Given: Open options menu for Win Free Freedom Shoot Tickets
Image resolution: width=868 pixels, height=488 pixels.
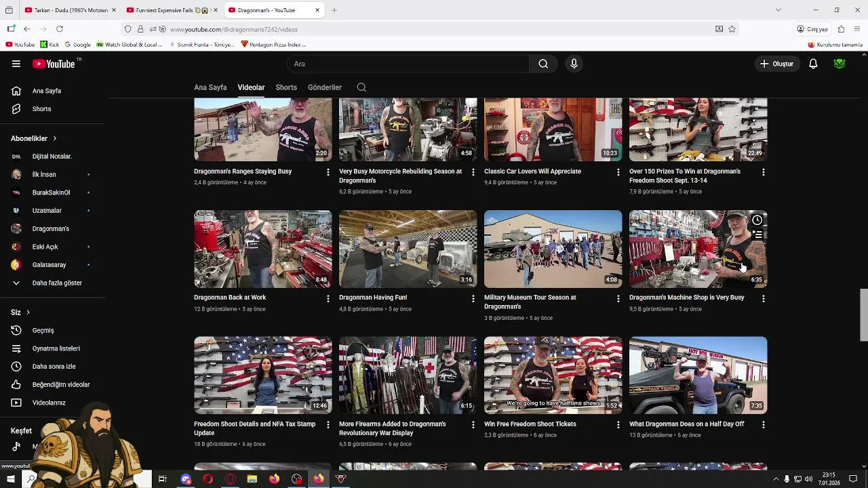Looking at the screenshot, I should (618, 425).
